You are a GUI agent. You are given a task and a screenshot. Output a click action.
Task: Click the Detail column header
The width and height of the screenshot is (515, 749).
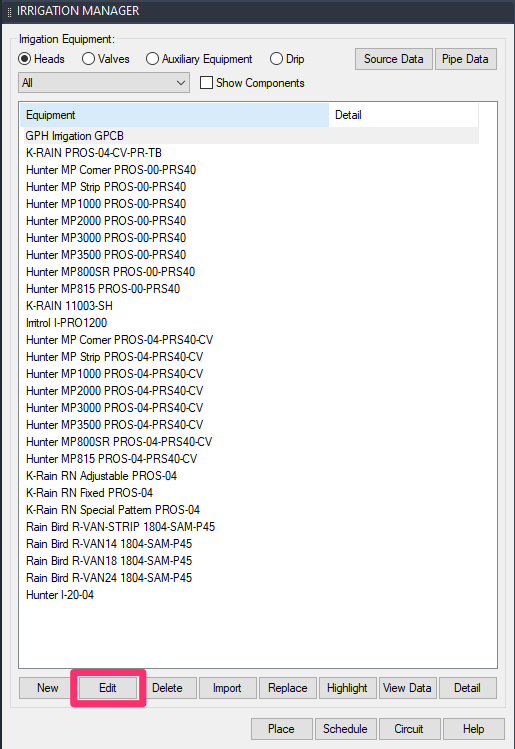(x=403, y=115)
